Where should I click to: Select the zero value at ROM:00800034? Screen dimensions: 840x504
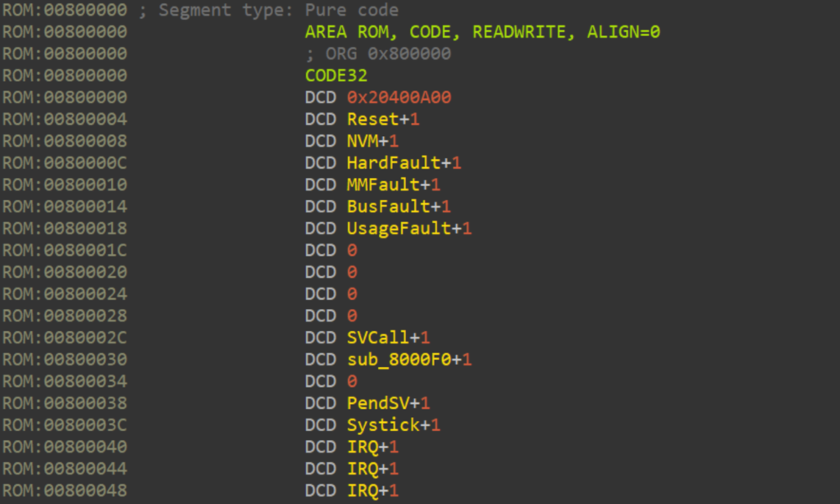352,381
